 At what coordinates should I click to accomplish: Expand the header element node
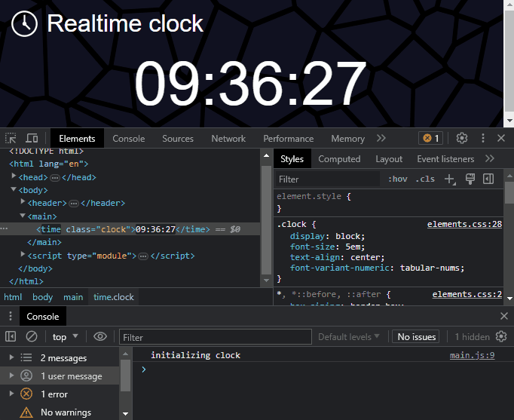pyautogui.click(x=23, y=203)
